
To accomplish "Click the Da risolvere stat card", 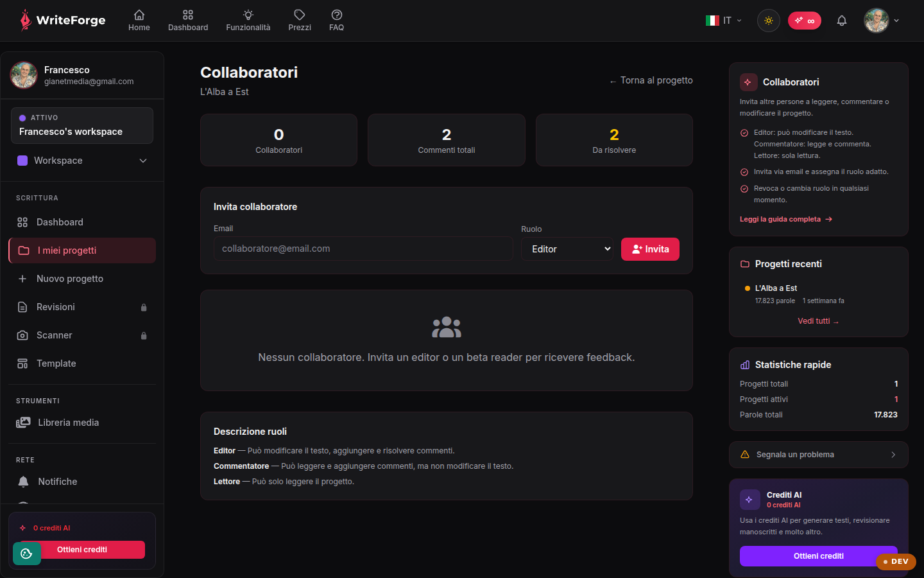I will tap(614, 140).
